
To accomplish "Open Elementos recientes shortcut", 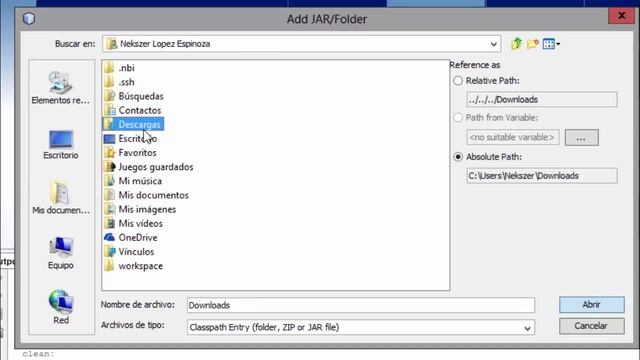I will (60, 87).
